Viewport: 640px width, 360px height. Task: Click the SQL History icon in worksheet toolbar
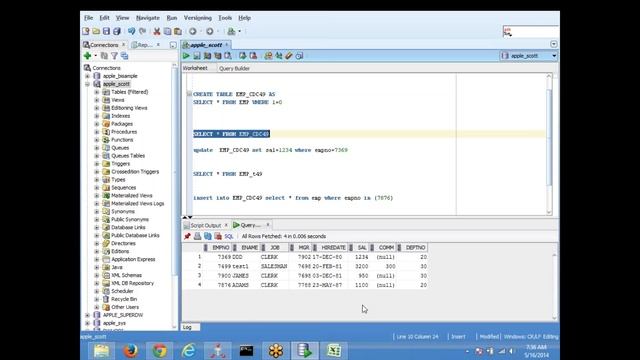coord(299,56)
